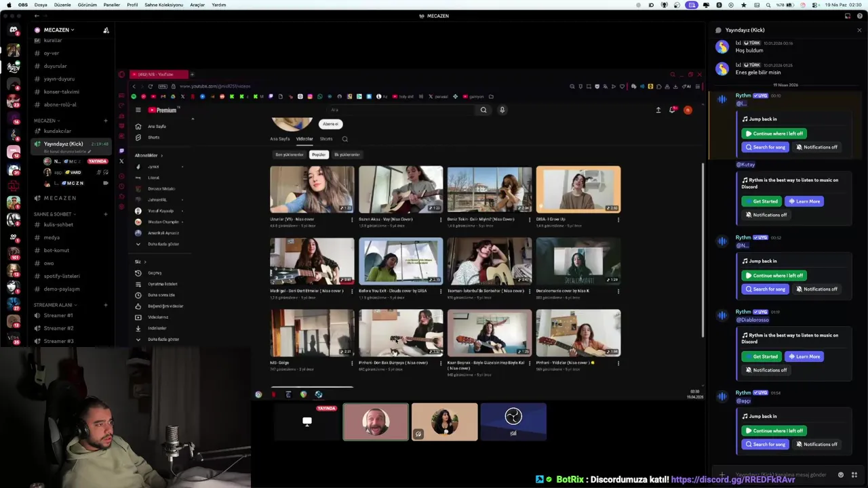The width and height of the screenshot is (868, 488).
Task: Expand Abonelikler section arrow
Action: (161, 155)
